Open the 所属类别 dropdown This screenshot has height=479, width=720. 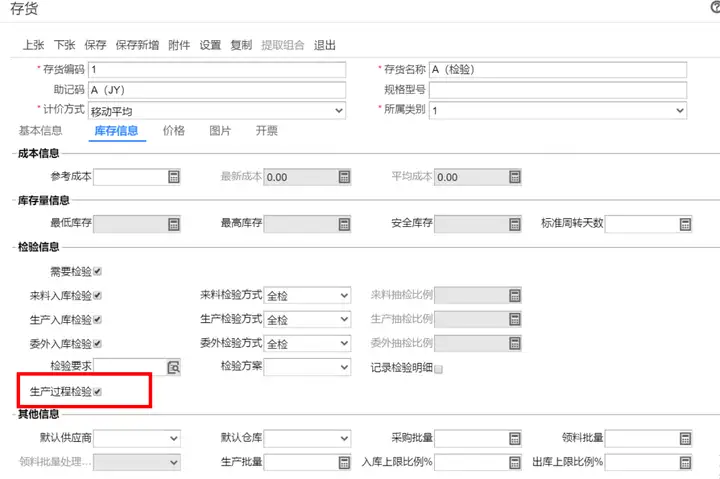tap(558, 111)
